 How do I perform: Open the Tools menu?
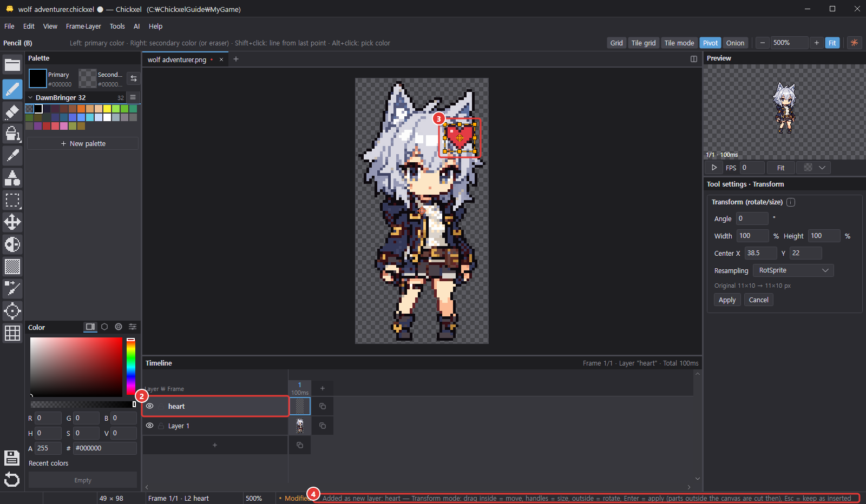pos(117,26)
